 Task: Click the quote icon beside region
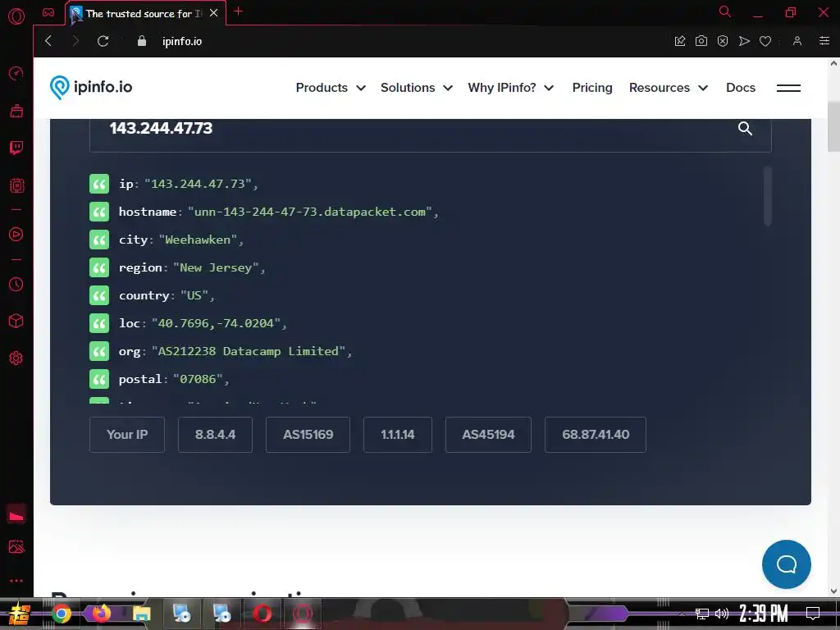point(99,267)
